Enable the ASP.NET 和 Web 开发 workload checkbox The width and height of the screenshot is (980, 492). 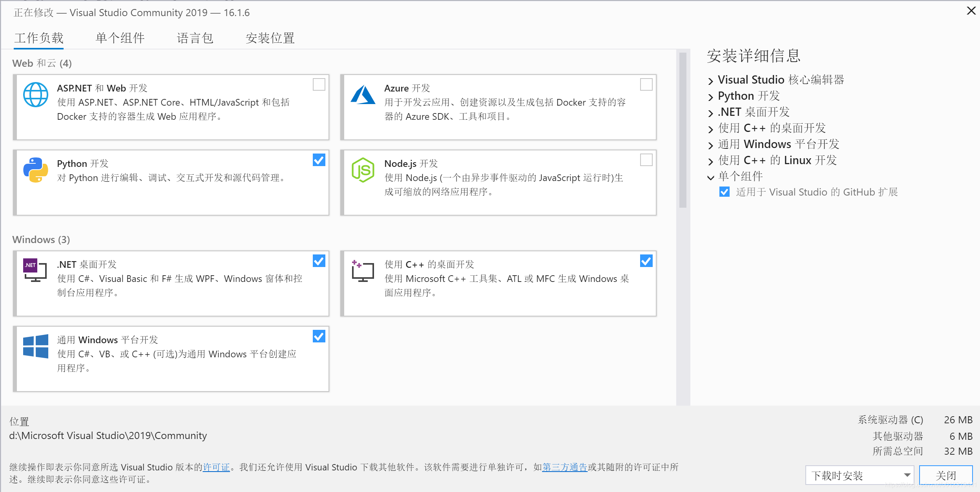tap(319, 84)
